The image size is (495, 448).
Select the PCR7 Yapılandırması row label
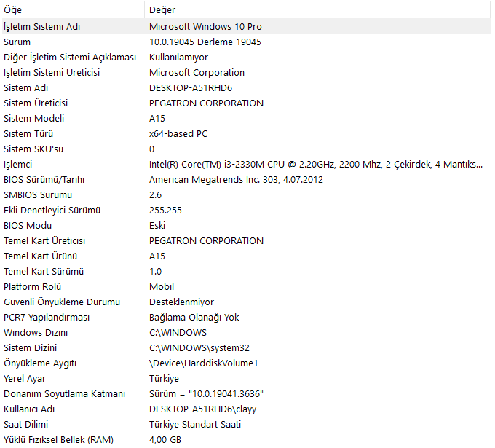click(x=47, y=317)
